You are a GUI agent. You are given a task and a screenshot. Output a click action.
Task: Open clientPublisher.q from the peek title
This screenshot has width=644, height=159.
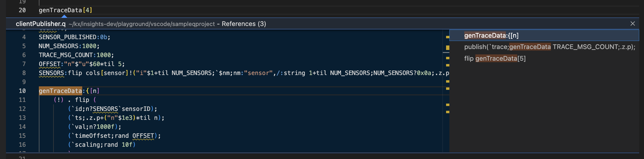click(41, 24)
